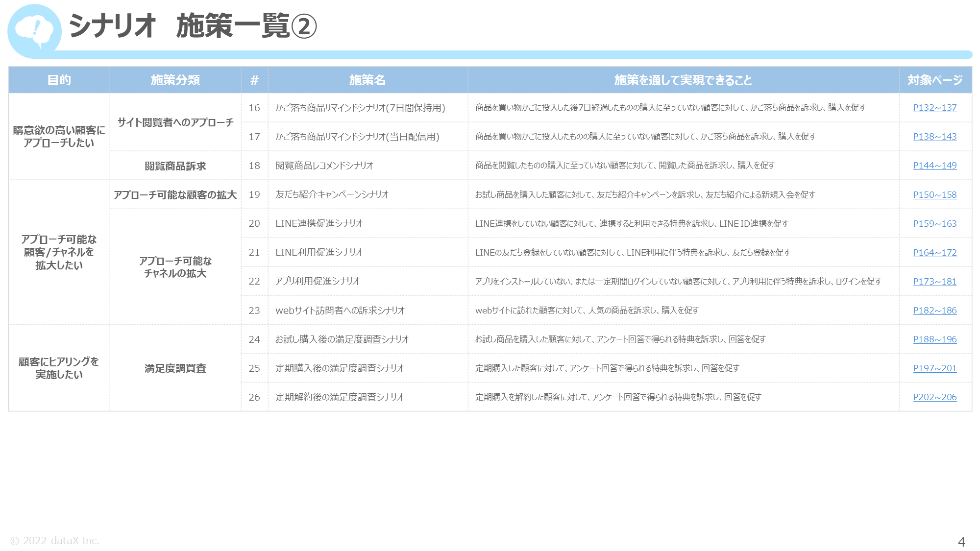Select the アプローチ可能な顧客/チャネルを拡大したい cell
Viewport: 980px width, 551px height.
coord(59,252)
